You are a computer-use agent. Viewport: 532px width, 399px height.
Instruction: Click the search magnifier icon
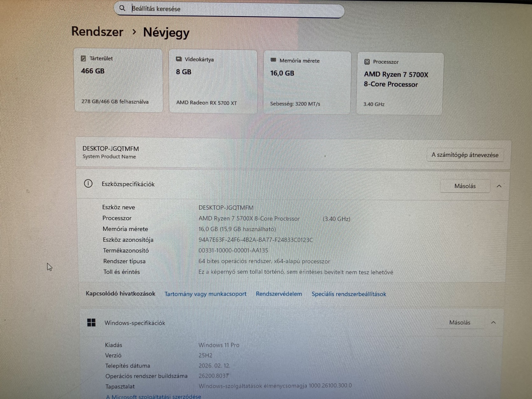coord(122,8)
